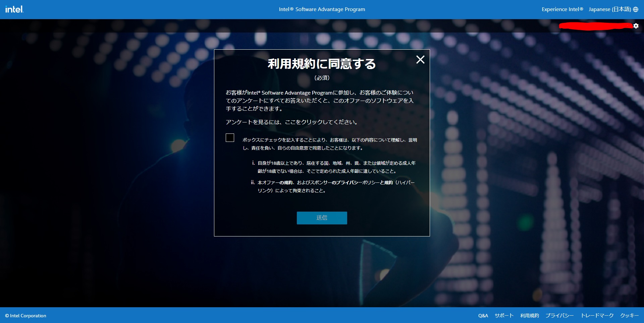Open account settings gear icon

(x=636, y=26)
